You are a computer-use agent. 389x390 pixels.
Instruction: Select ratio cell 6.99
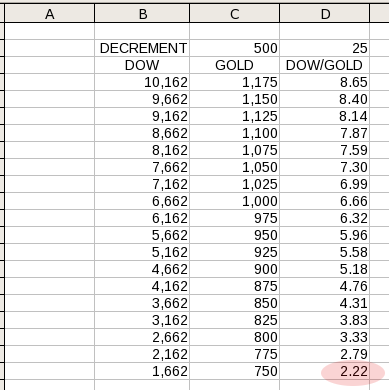pos(325,184)
